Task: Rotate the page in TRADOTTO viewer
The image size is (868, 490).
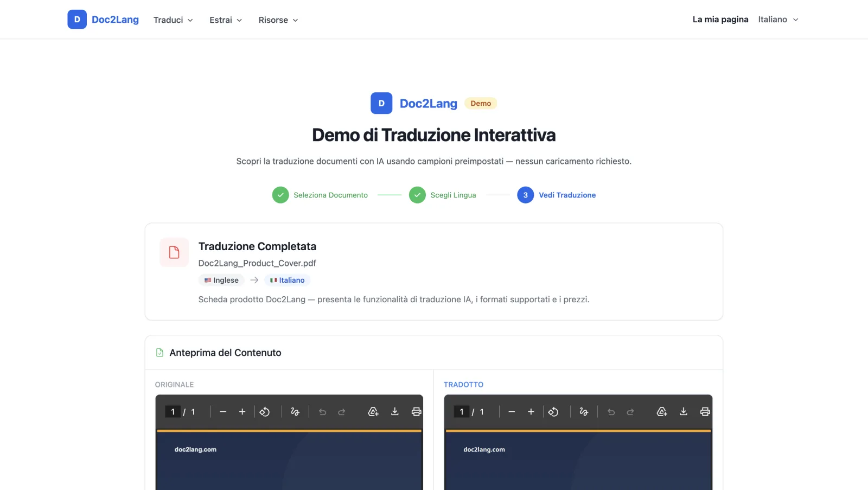Action: point(553,412)
